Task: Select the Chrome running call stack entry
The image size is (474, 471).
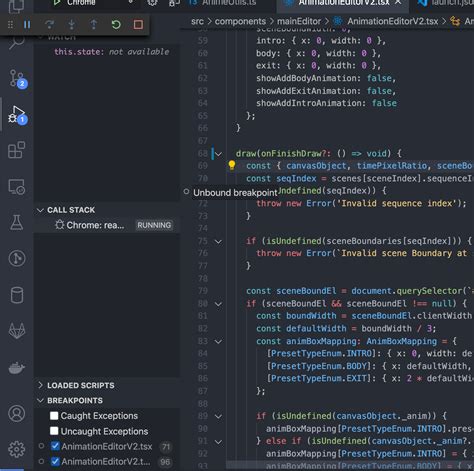Action: 107,225
